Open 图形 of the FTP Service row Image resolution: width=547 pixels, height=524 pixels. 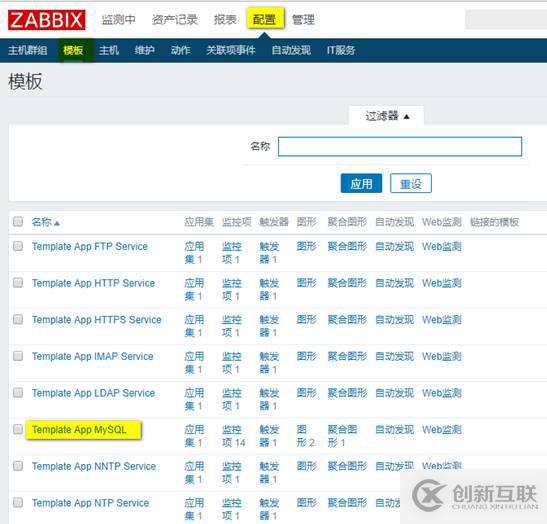pos(307,247)
